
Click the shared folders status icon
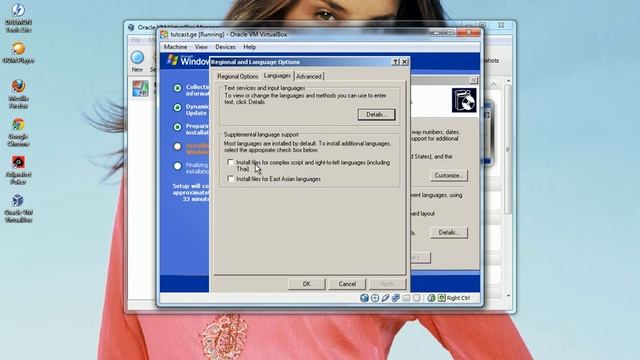[406, 298]
